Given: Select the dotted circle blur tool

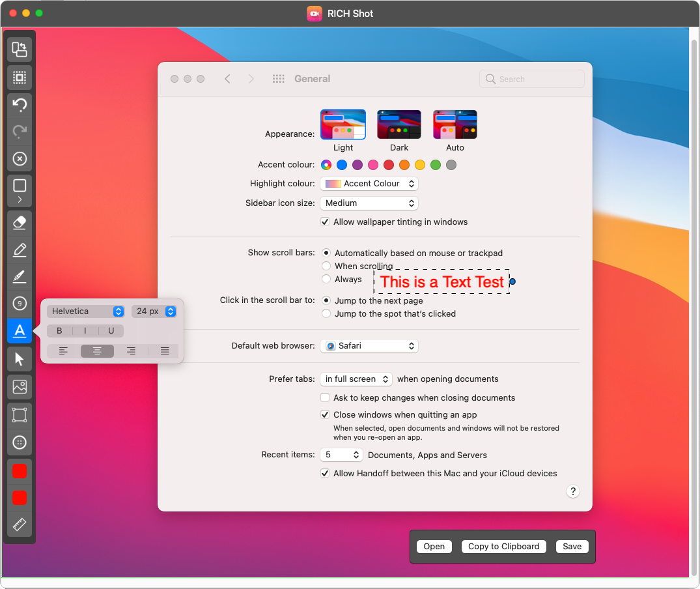Looking at the screenshot, I should [x=19, y=442].
